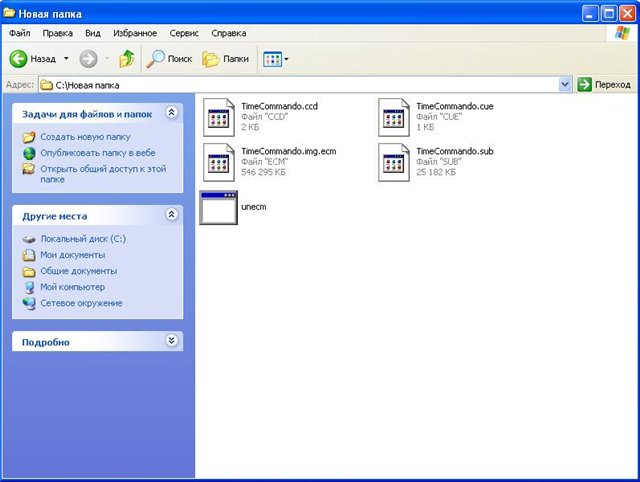
Task: Click the Переход button label
Action: click(x=613, y=84)
